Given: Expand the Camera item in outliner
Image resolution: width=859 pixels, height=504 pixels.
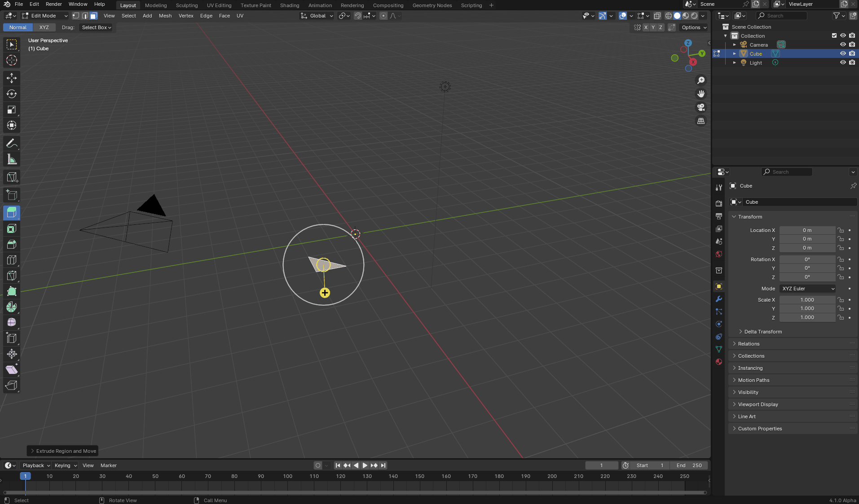Looking at the screenshot, I should coord(735,44).
